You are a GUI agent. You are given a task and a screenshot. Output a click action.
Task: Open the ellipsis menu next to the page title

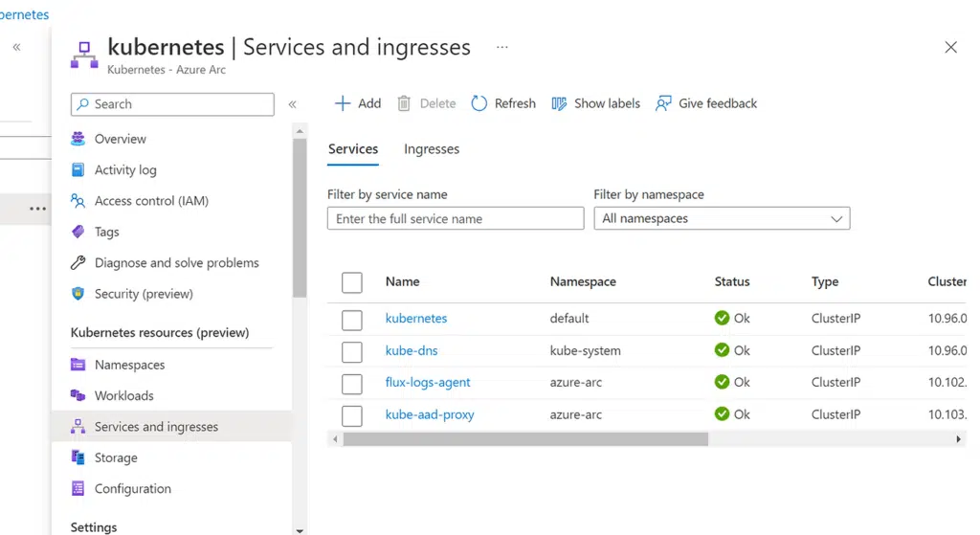coord(501,47)
